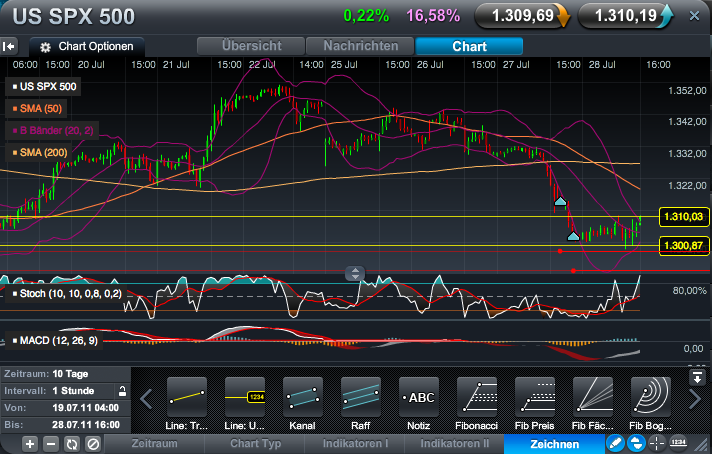Click the green 0,22% change value
712x454 pixels.
366,16
